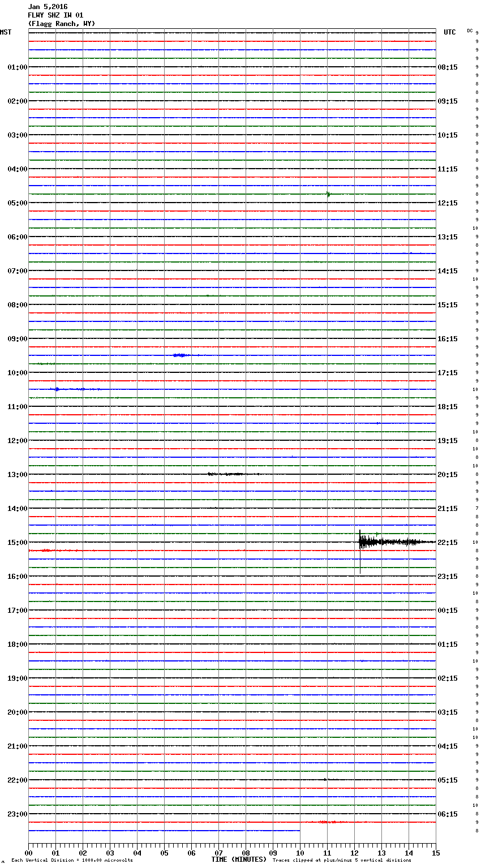The width and height of the screenshot is (481, 868).
Task: Click the 00:15 UTC time label
Action: [x=448, y=611]
